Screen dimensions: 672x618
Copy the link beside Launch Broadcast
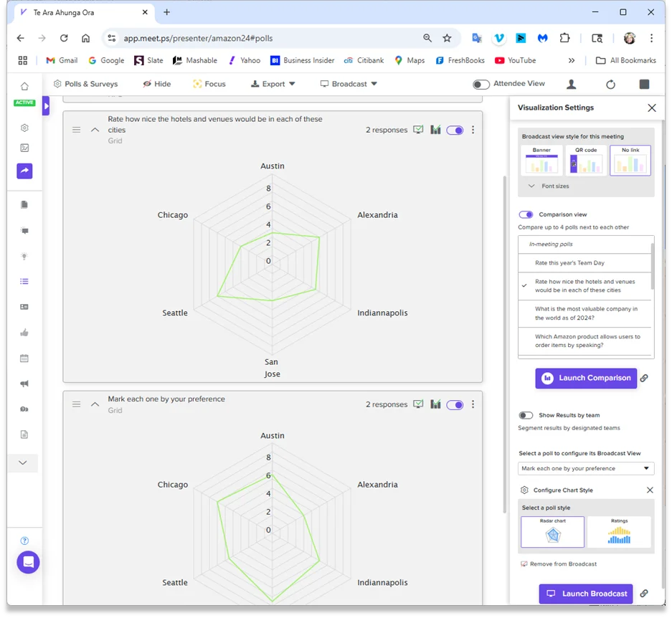[644, 593]
